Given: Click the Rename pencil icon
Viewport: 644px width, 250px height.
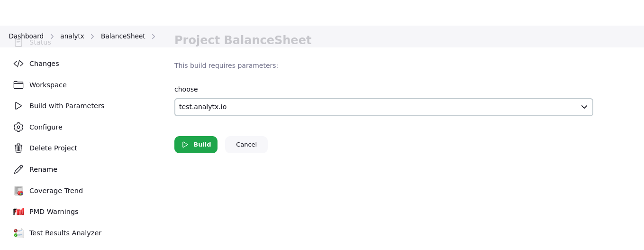Looking at the screenshot, I should coord(18,169).
